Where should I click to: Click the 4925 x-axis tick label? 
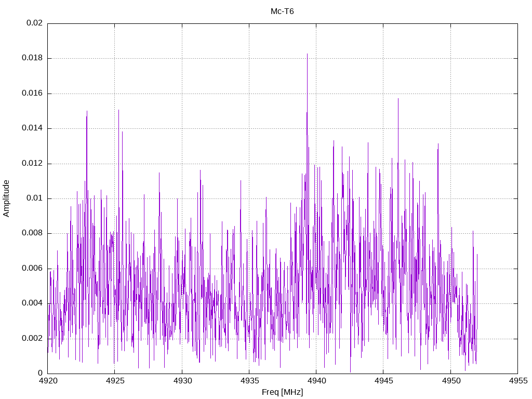[x=115, y=381]
